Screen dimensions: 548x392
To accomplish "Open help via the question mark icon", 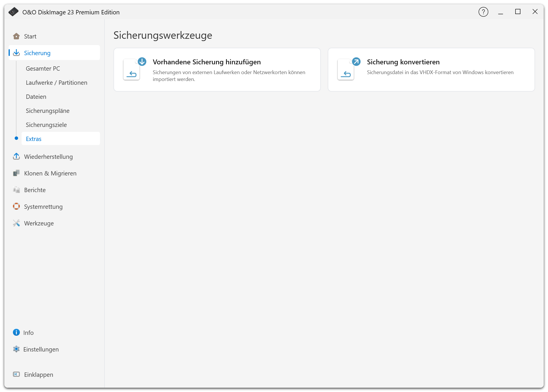I will point(483,12).
